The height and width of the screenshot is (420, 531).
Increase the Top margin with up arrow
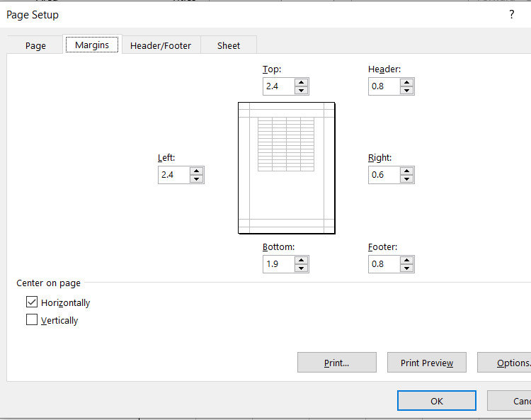coord(301,82)
